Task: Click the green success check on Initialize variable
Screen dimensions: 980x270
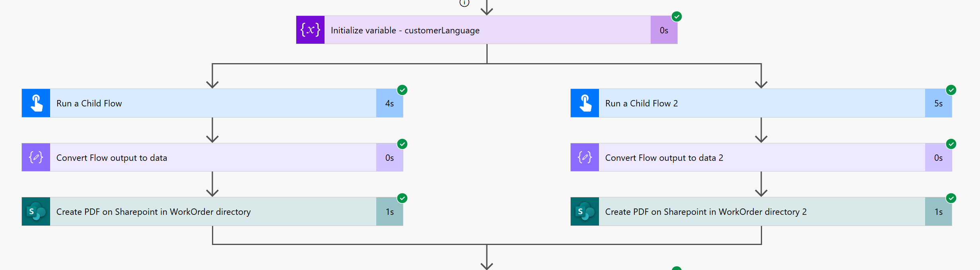Action: (x=677, y=16)
